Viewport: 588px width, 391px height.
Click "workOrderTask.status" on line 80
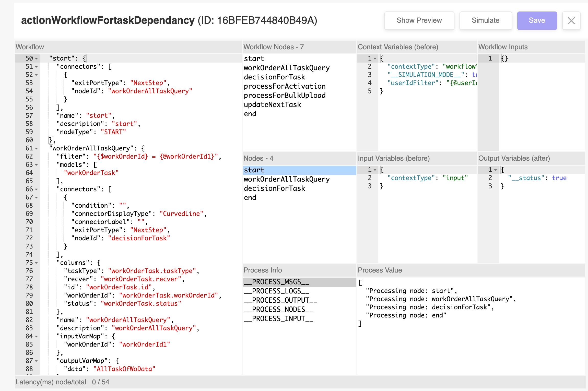tap(141, 304)
